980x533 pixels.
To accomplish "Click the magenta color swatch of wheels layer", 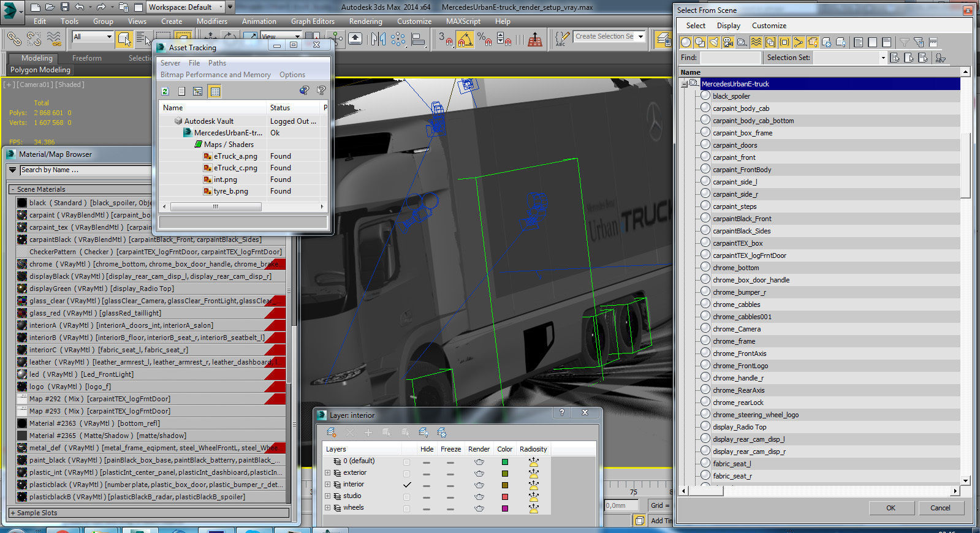I will click(x=504, y=508).
